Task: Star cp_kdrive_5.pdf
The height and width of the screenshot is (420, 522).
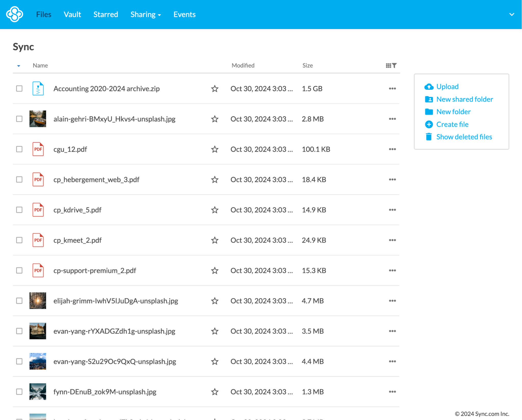Action: [x=215, y=210]
